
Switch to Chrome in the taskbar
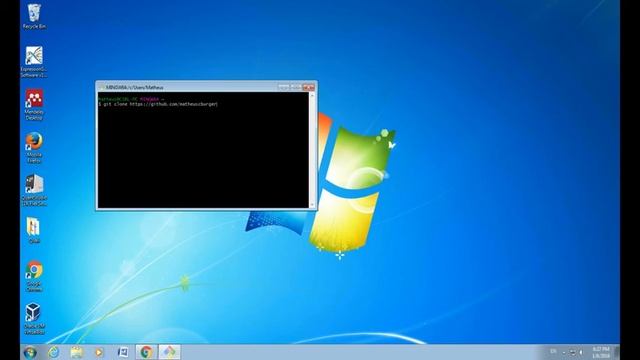pyautogui.click(x=146, y=352)
